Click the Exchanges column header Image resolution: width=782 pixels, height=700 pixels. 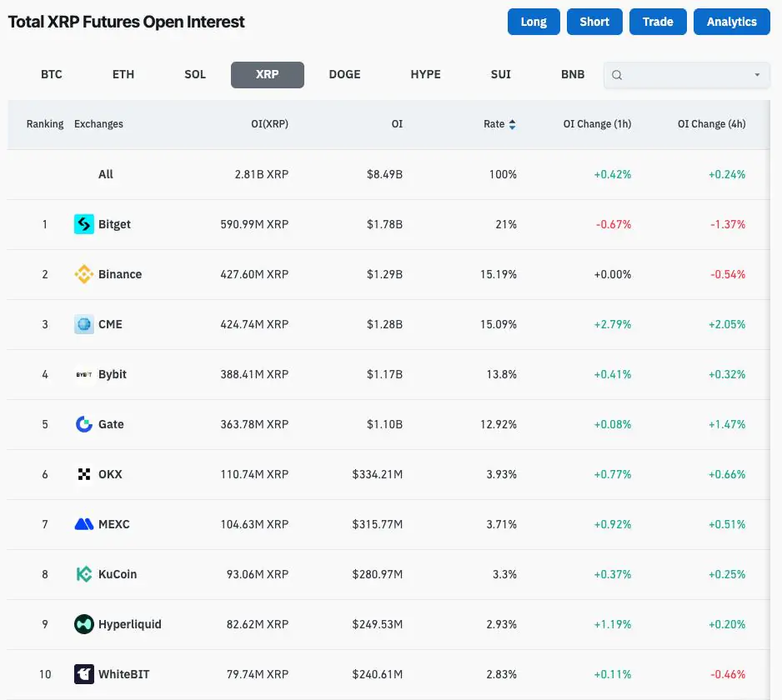pos(98,124)
